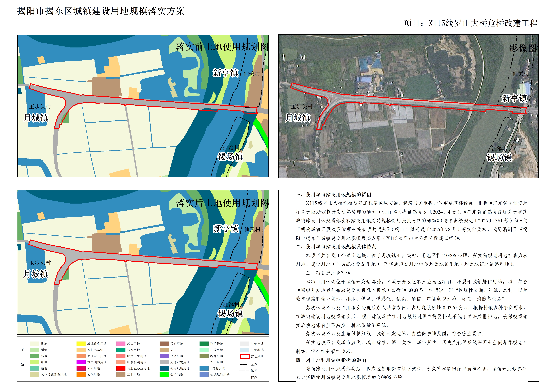Select the purple 仓储用地 legend swatch
Viewport: 554px width, 392px height.
point(164,356)
